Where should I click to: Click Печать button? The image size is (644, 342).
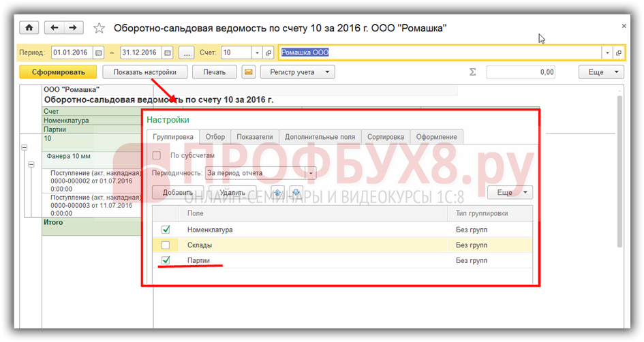215,72
